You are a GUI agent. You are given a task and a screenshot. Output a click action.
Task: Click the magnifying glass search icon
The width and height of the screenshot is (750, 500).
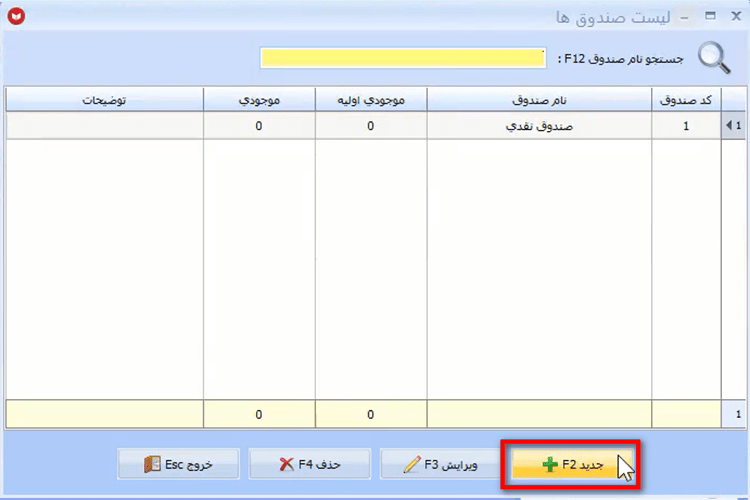click(x=714, y=57)
